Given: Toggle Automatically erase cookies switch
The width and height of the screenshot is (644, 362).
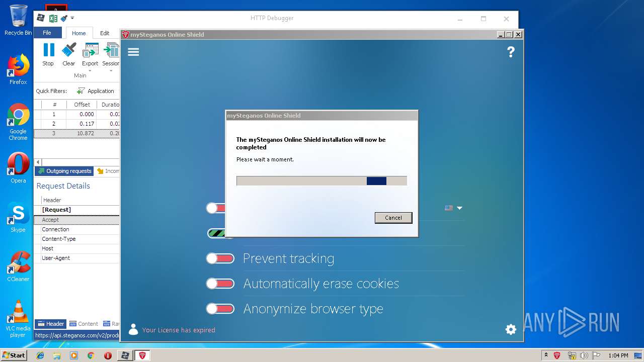Looking at the screenshot, I should tap(220, 284).
